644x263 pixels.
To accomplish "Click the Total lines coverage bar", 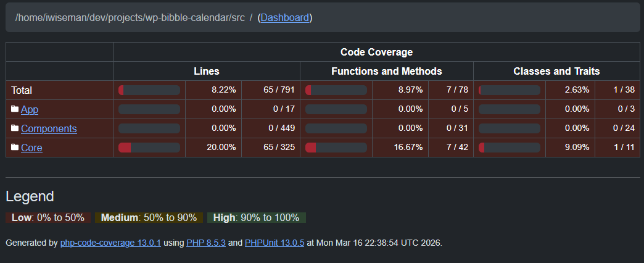I will coord(149,90).
